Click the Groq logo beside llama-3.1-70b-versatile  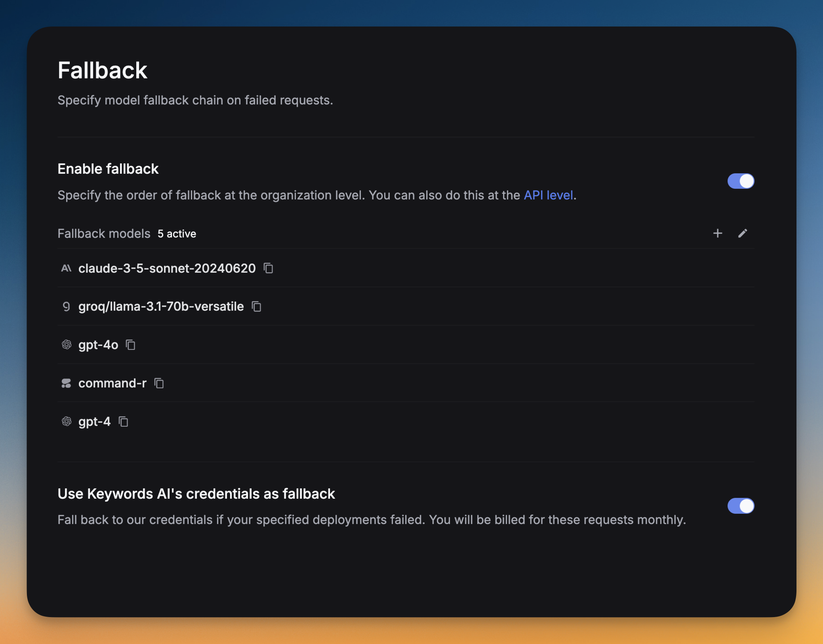(66, 306)
